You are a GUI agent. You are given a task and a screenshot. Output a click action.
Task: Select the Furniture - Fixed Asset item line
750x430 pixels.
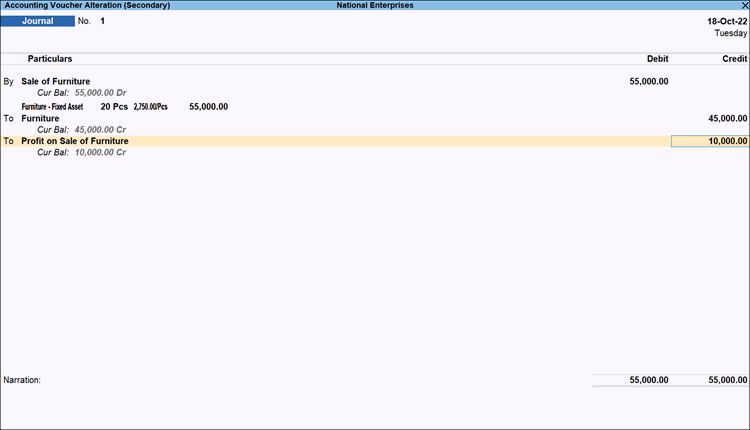pos(52,106)
